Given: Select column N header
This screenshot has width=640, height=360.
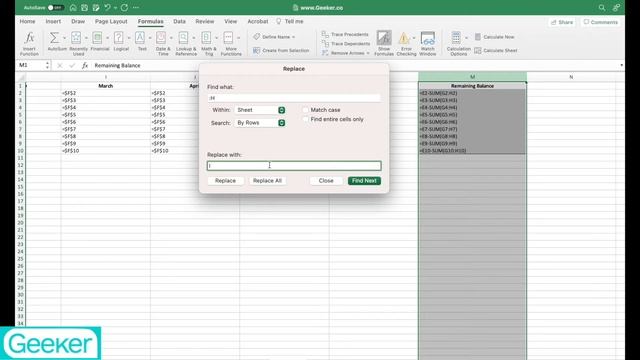Looking at the screenshot, I should (571, 77).
